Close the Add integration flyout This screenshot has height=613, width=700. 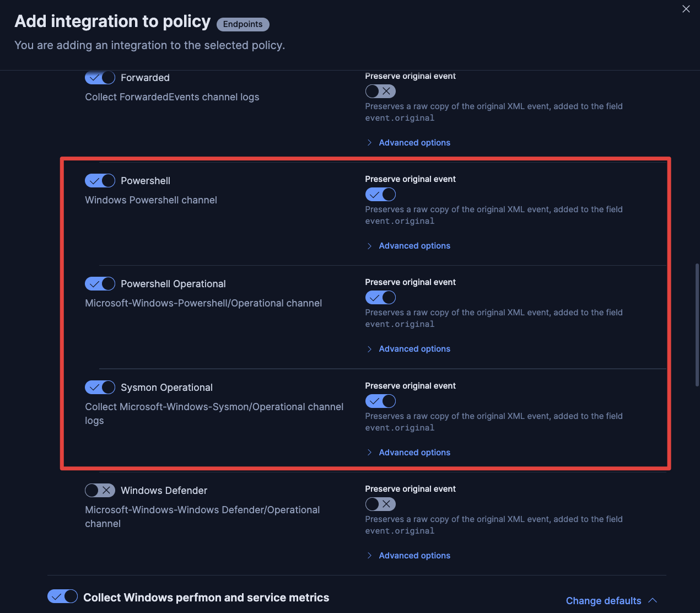686,9
